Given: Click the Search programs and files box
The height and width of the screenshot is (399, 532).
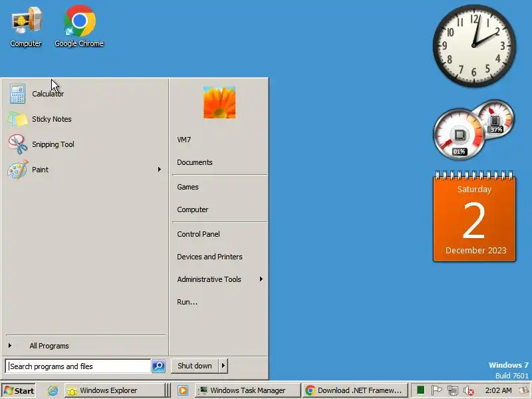Looking at the screenshot, I should [x=78, y=366].
